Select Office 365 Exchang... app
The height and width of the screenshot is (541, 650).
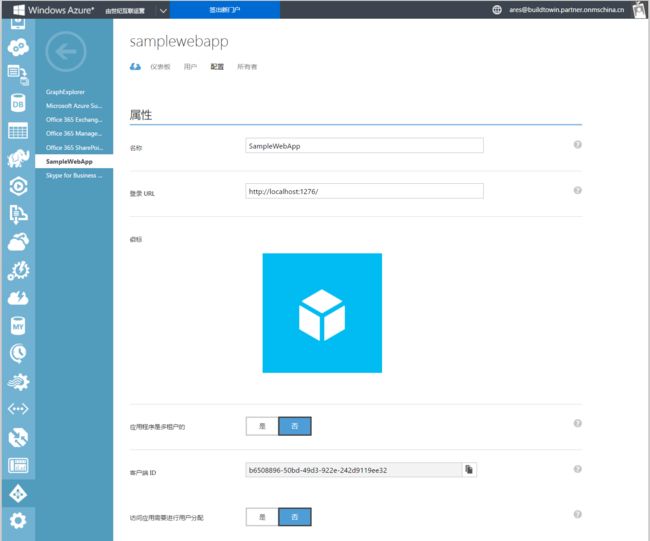point(74,120)
